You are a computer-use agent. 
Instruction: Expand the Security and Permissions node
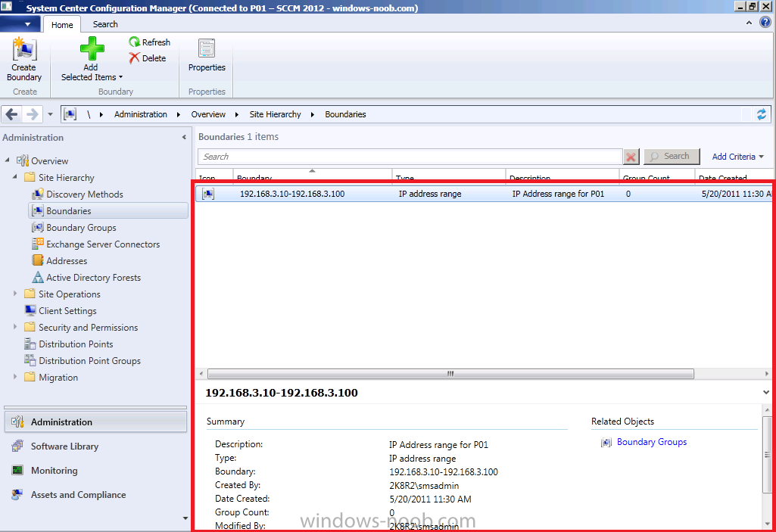coord(15,327)
